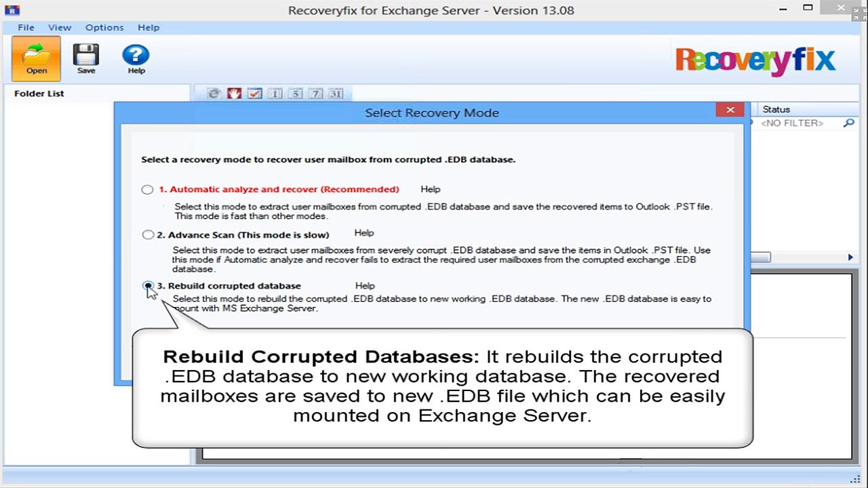Maximize the Recoveryfix window
The width and height of the screenshot is (868, 488).
click(x=808, y=8)
